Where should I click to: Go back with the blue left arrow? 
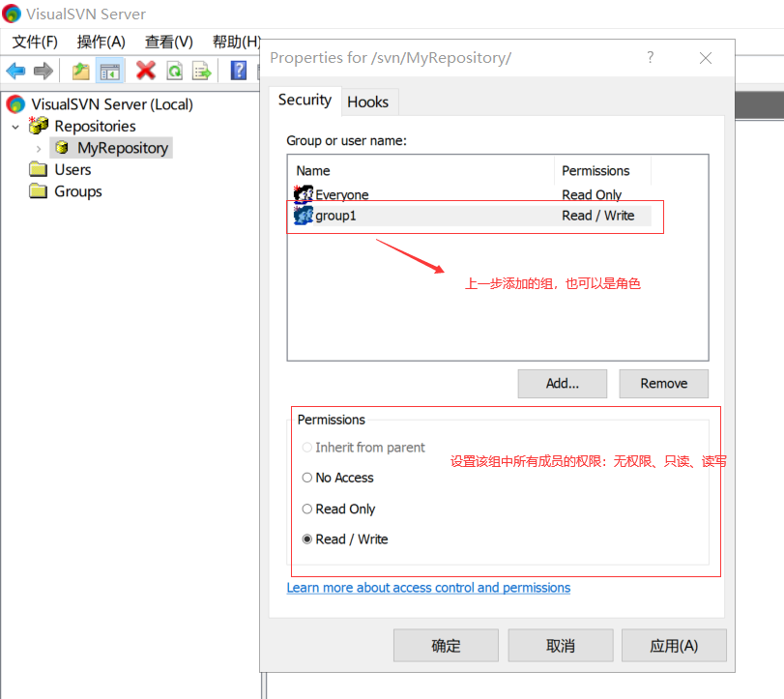tap(15, 71)
